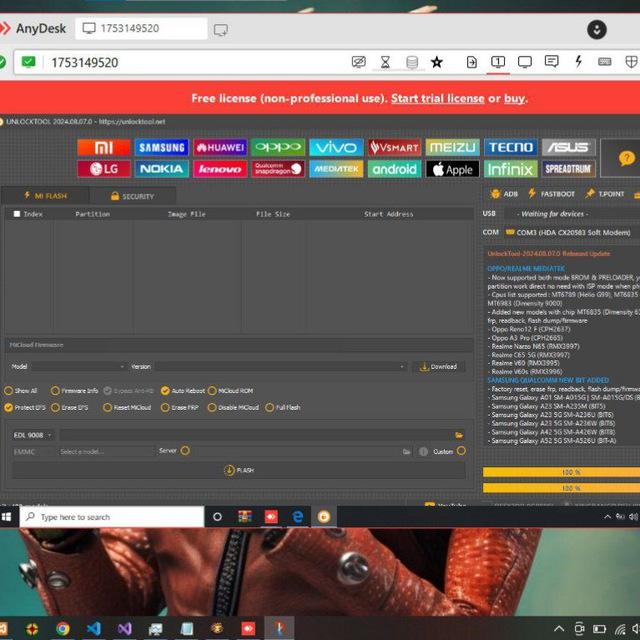Open the Huawei brand tile
This screenshot has height=640, width=640.
pyautogui.click(x=220, y=147)
